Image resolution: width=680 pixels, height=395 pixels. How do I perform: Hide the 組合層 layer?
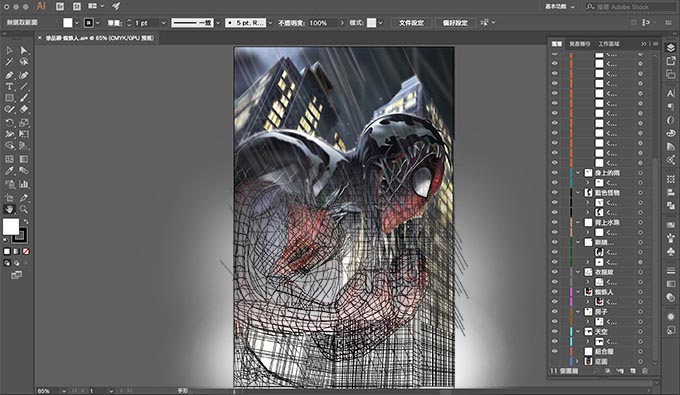[x=555, y=351]
